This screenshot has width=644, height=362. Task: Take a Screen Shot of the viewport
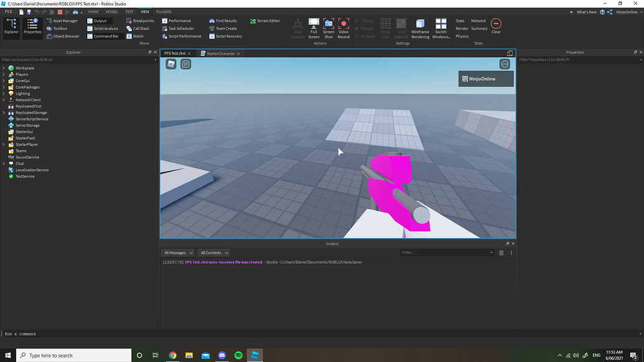[x=328, y=27]
